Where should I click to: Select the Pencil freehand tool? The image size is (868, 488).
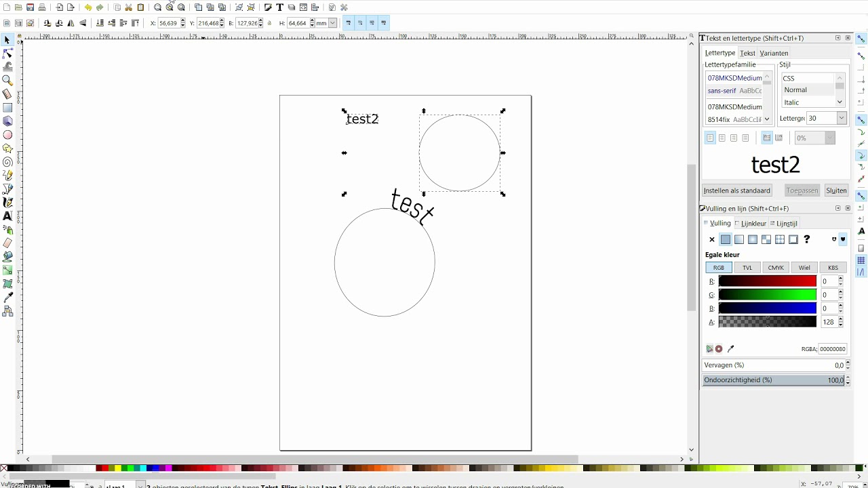tap(7, 176)
